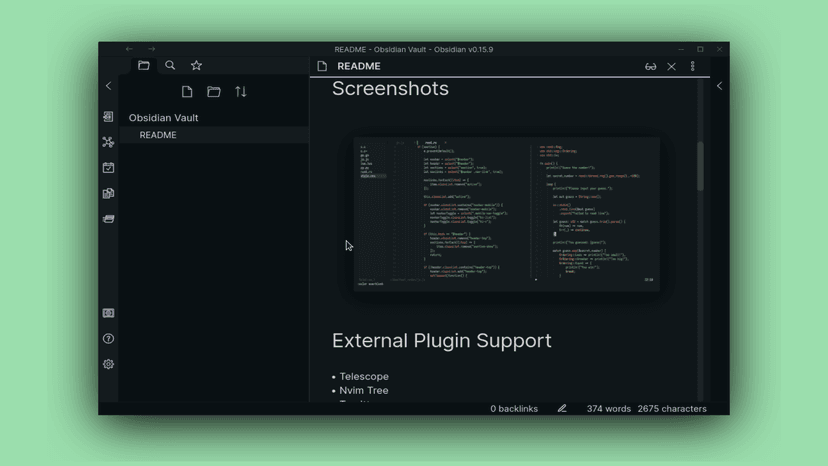The height and width of the screenshot is (466, 828).
Task: Navigate back with the left arrow
Action: [x=129, y=49]
